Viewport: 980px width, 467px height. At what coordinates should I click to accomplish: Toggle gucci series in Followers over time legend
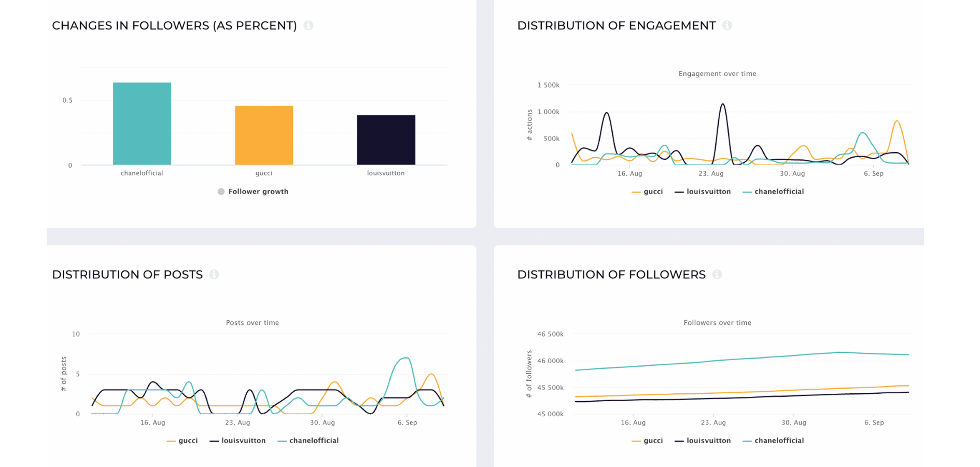click(647, 441)
